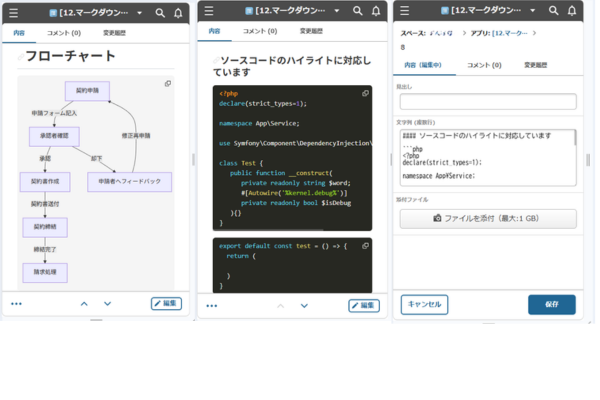Open hamburger menu in left panel

point(13,13)
